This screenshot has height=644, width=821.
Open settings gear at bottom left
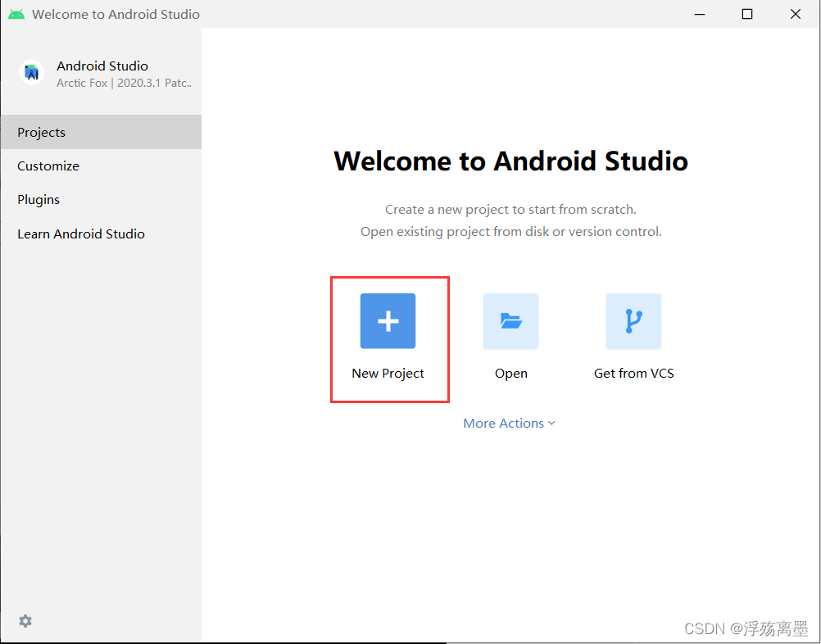(25, 621)
